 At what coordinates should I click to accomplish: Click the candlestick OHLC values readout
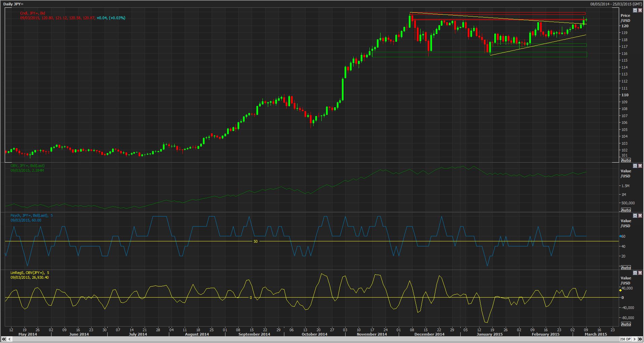click(x=72, y=18)
